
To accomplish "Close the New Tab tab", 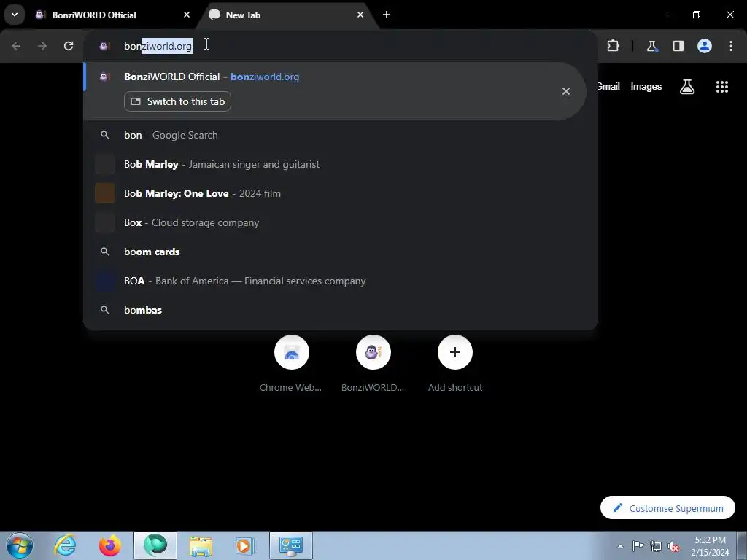I will 360,15.
